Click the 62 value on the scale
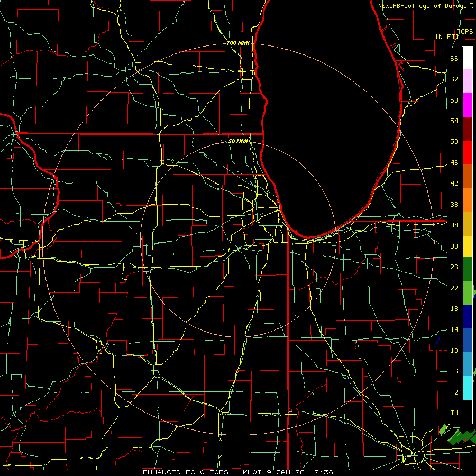The height and width of the screenshot is (476, 476). coord(454,79)
